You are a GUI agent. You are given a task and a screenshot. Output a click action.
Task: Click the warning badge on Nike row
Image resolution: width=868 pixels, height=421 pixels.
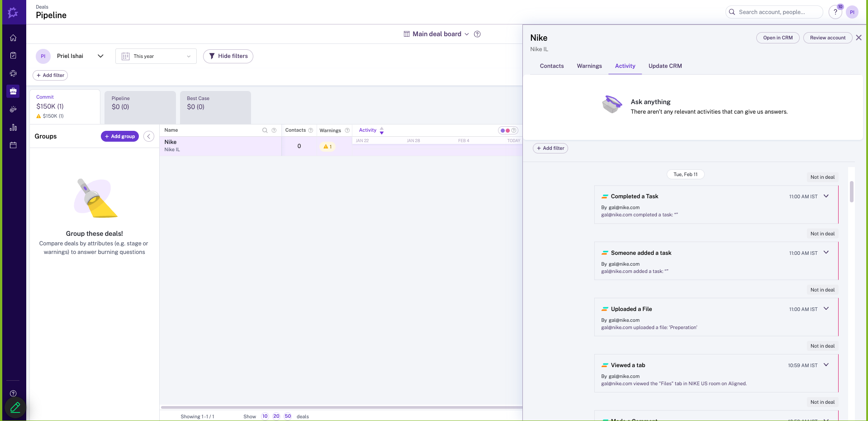coord(327,147)
